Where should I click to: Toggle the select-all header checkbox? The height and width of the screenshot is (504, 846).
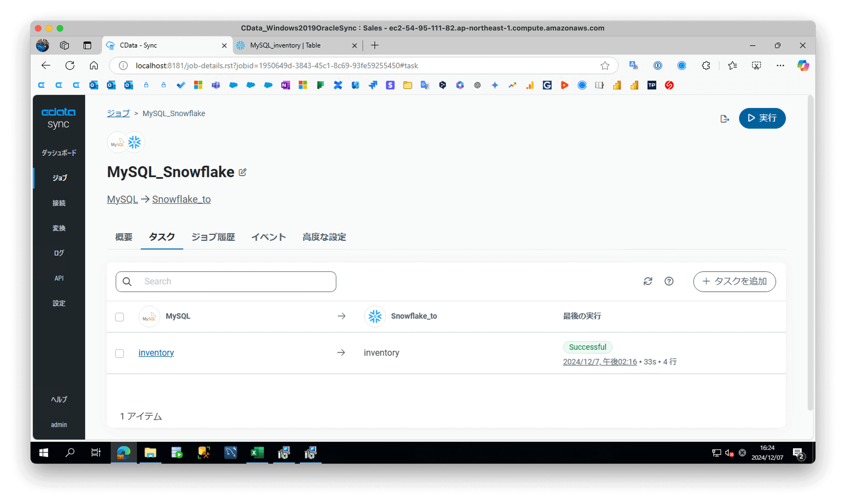119,317
